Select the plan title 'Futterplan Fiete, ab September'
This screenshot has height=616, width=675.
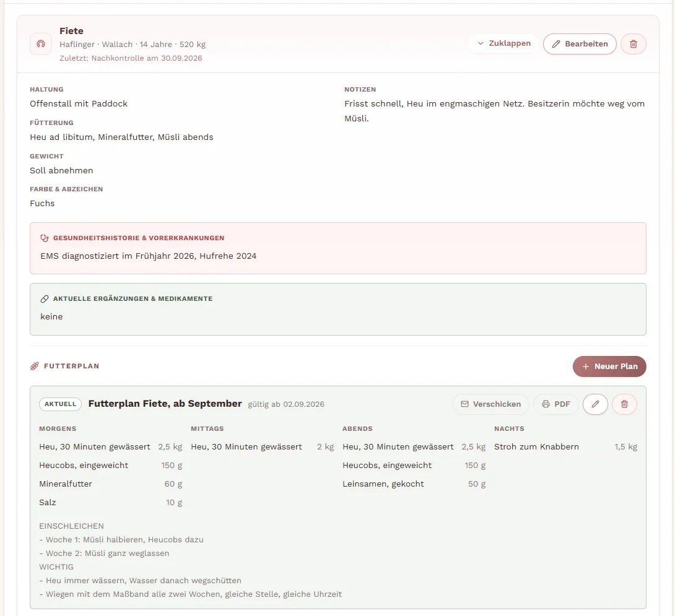[165, 404]
